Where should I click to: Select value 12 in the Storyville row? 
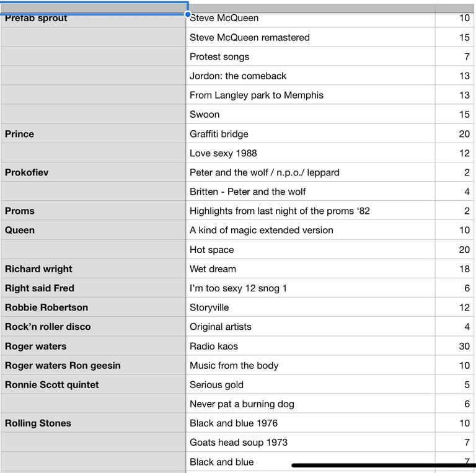pyautogui.click(x=454, y=307)
